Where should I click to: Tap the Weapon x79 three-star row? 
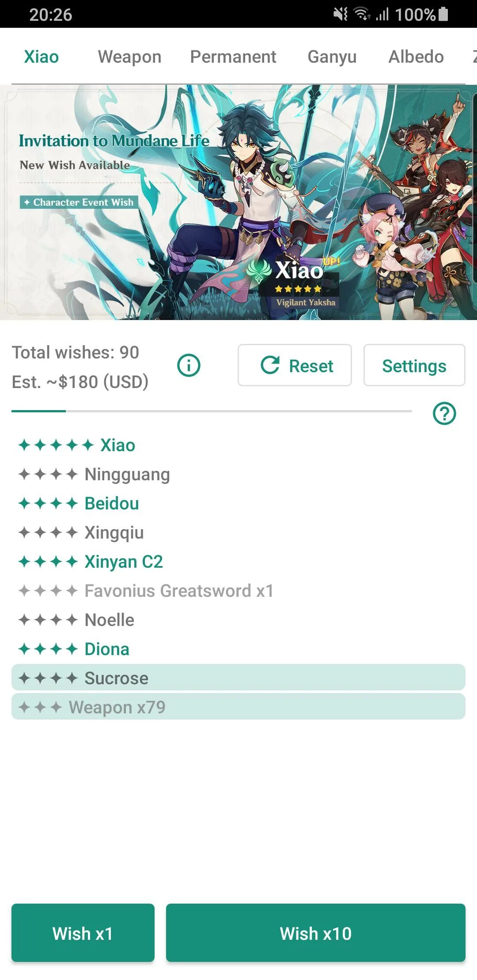click(238, 707)
